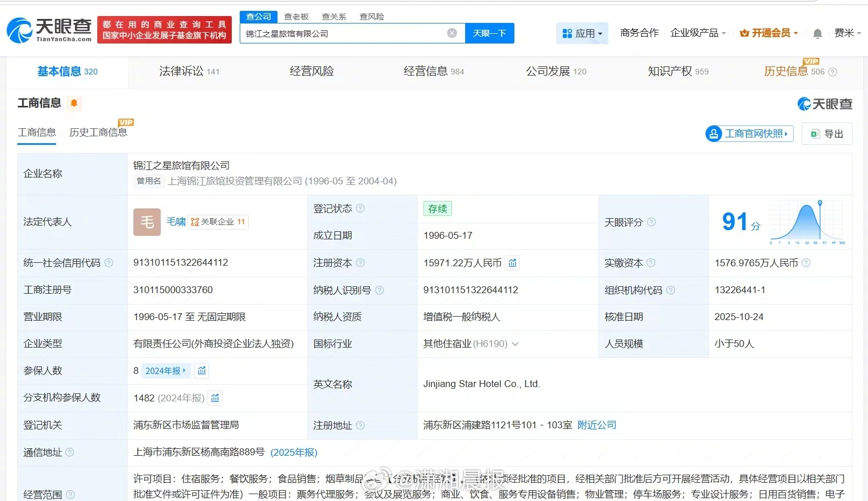
Task: Click the 浦东新区市场监督管理局 registration authority
Action: (187, 425)
